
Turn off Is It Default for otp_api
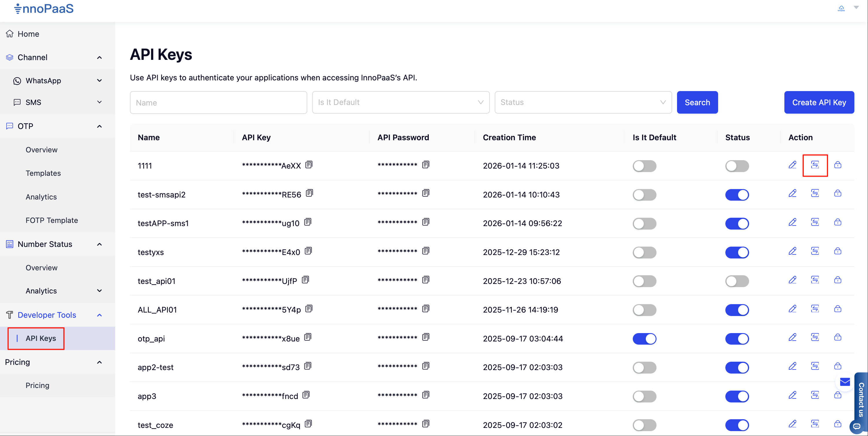click(x=644, y=339)
